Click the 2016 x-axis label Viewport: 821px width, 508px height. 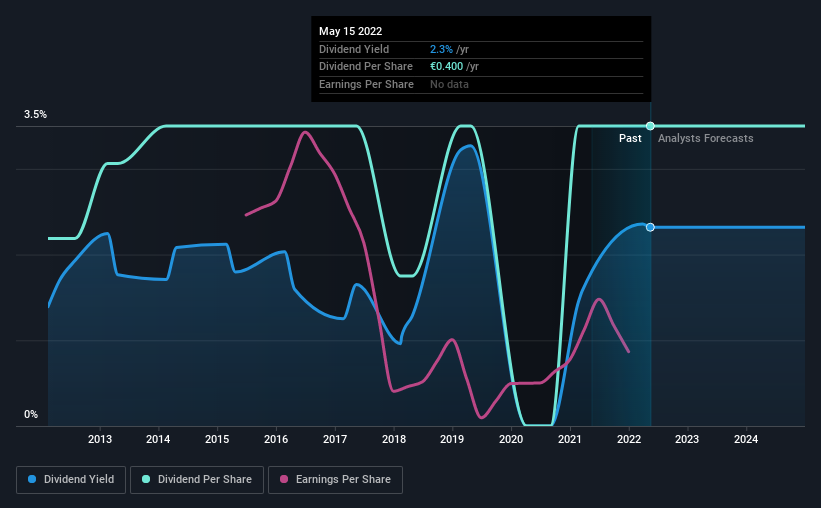click(x=276, y=439)
